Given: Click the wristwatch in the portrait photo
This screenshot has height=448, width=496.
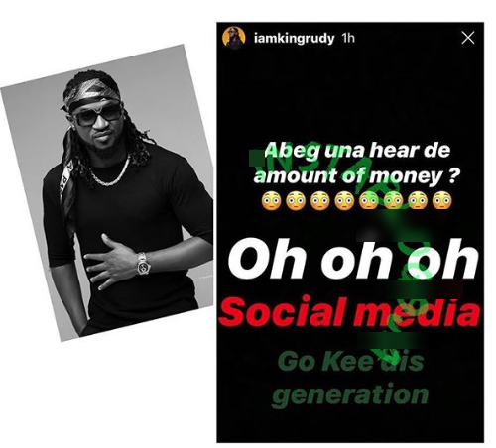Looking at the screenshot, I should point(143,264).
